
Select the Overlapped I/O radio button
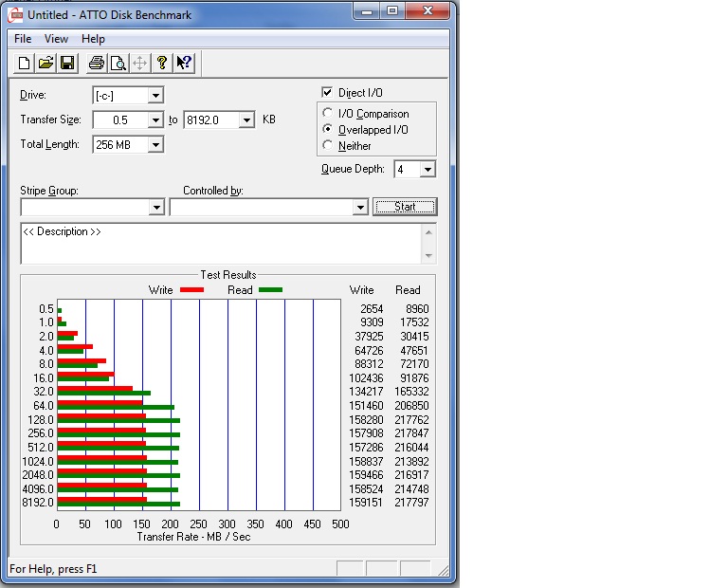click(x=327, y=129)
